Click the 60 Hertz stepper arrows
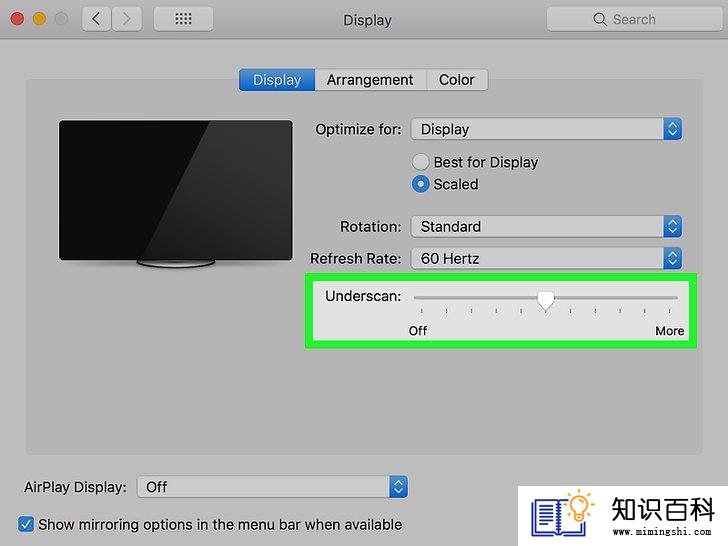Screen dimensions: 728x546 pyautogui.click(x=672, y=259)
